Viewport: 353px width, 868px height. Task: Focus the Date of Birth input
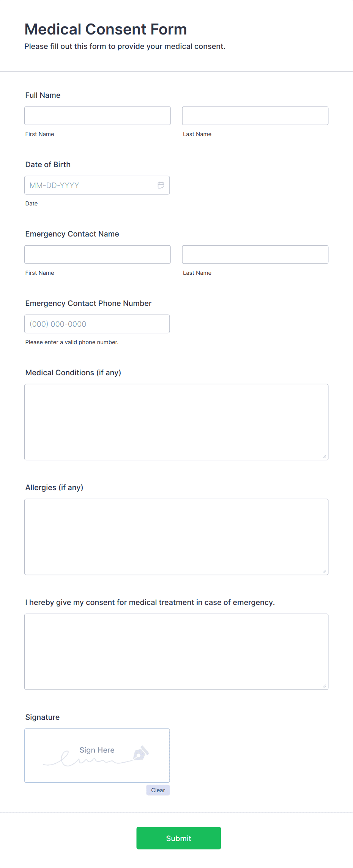pyautogui.click(x=97, y=185)
